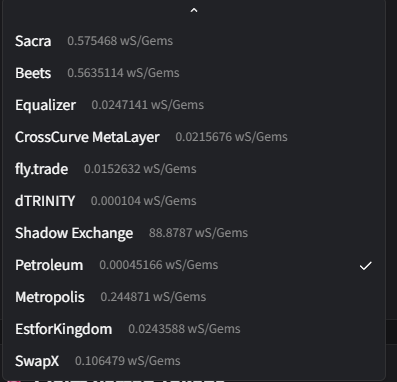Select CrossCurve MetaLayer option

194,137
